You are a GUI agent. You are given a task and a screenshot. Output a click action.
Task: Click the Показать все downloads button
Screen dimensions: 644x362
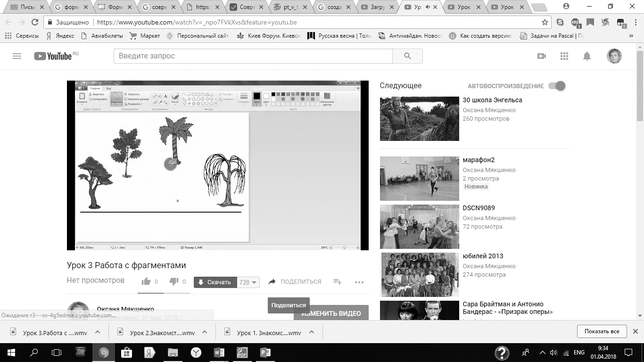(x=602, y=331)
